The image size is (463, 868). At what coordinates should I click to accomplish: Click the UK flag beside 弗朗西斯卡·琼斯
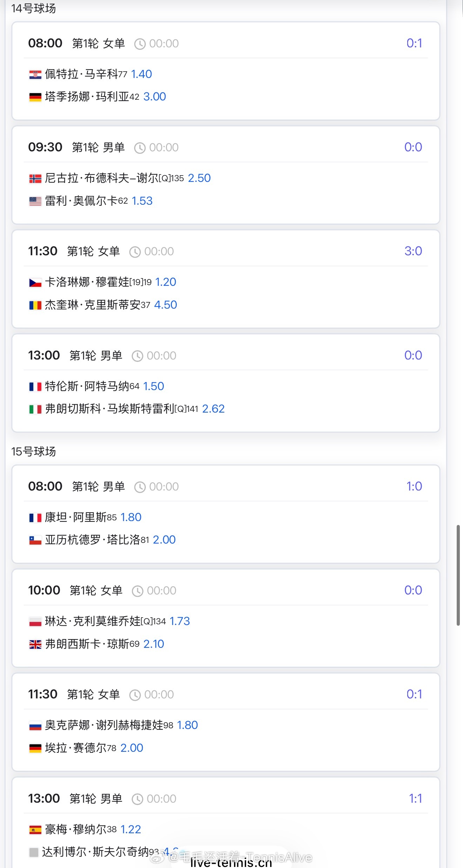[35, 644]
